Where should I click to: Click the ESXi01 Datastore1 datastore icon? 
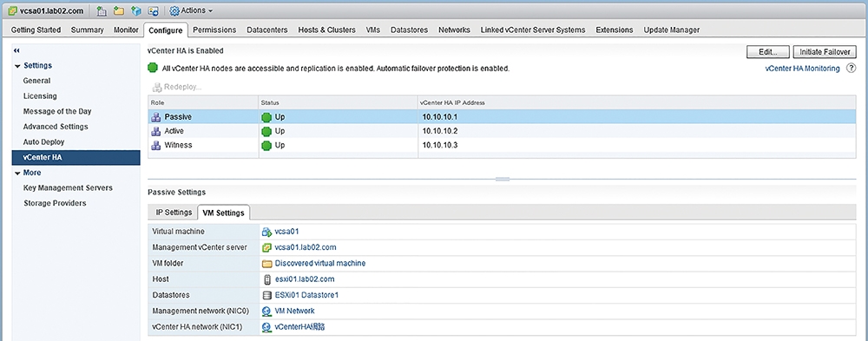click(x=266, y=295)
